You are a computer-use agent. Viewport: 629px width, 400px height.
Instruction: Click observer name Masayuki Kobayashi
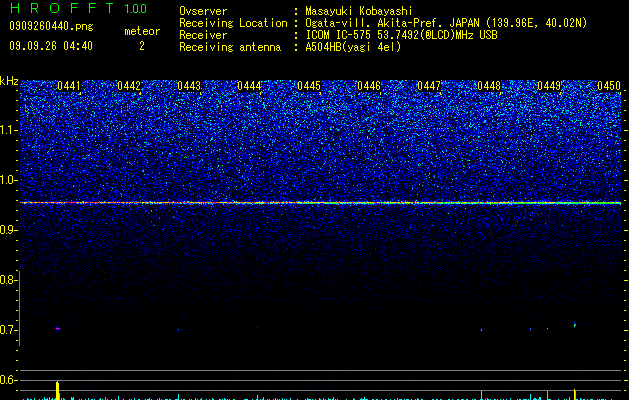pyautogui.click(x=359, y=11)
